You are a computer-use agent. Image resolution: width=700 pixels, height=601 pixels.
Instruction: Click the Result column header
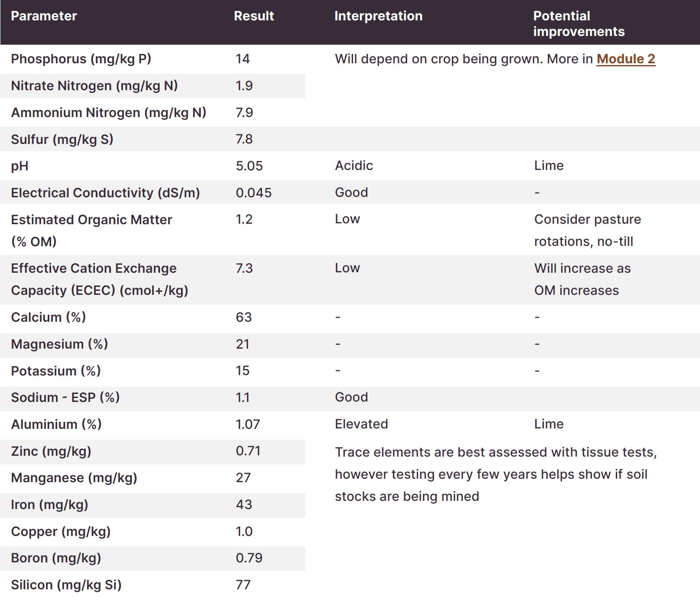(254, 16)
